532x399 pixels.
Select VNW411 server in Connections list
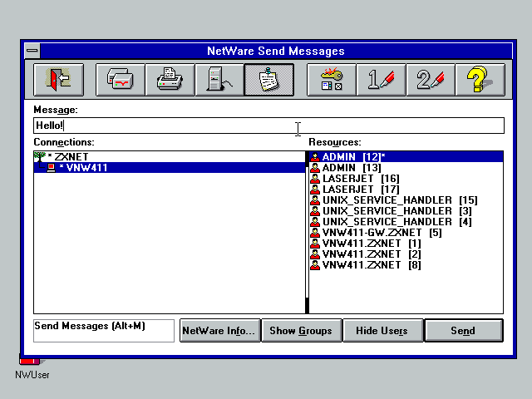point(170,168)
